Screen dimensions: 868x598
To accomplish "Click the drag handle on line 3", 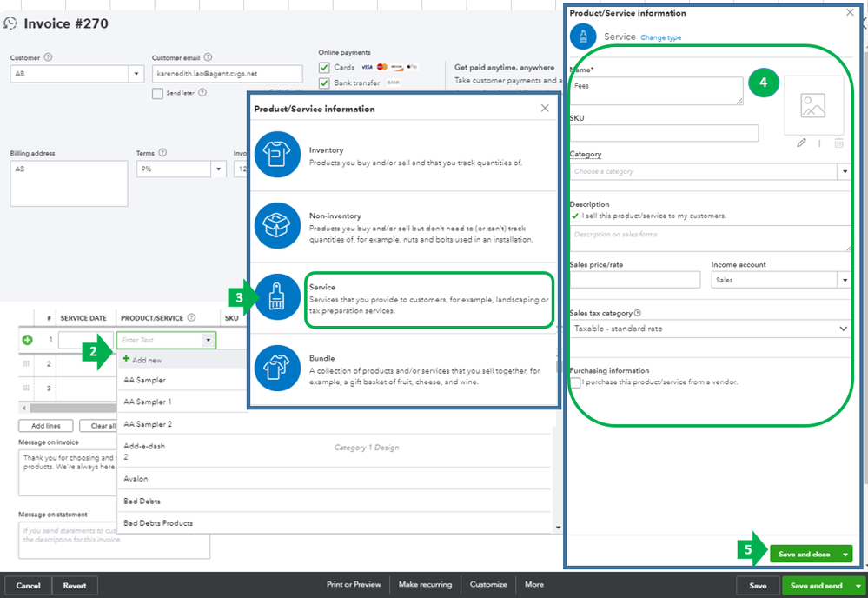I will [26, 389].
